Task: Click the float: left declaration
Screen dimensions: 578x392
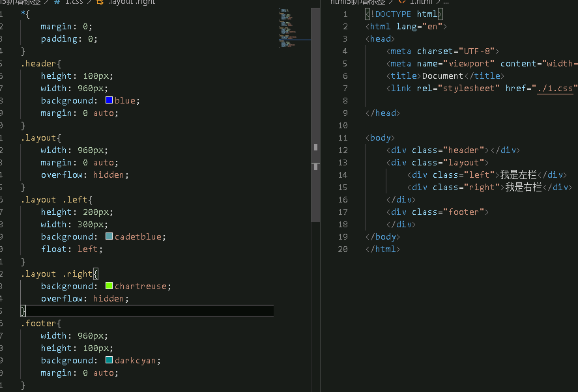Action: pos(72,249)
